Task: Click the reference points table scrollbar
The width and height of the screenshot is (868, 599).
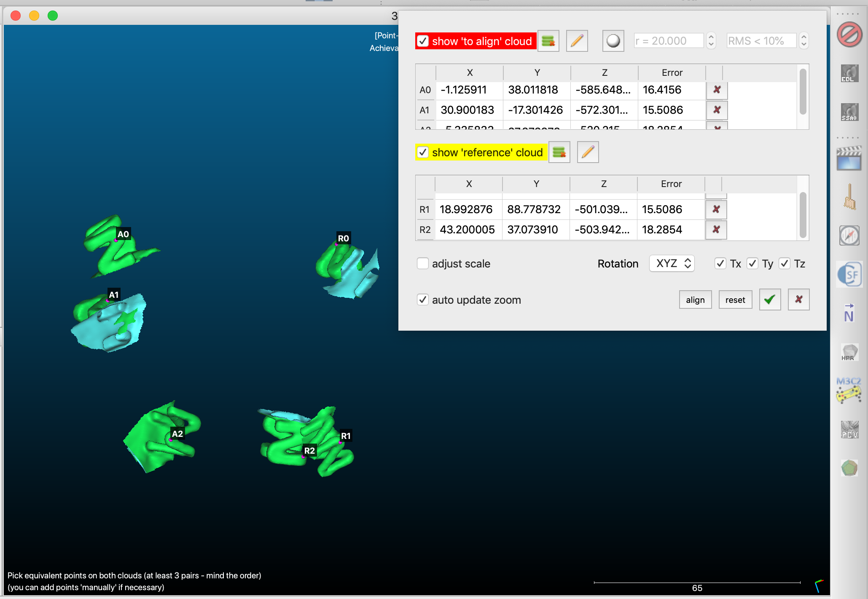Action: (803, 215)
